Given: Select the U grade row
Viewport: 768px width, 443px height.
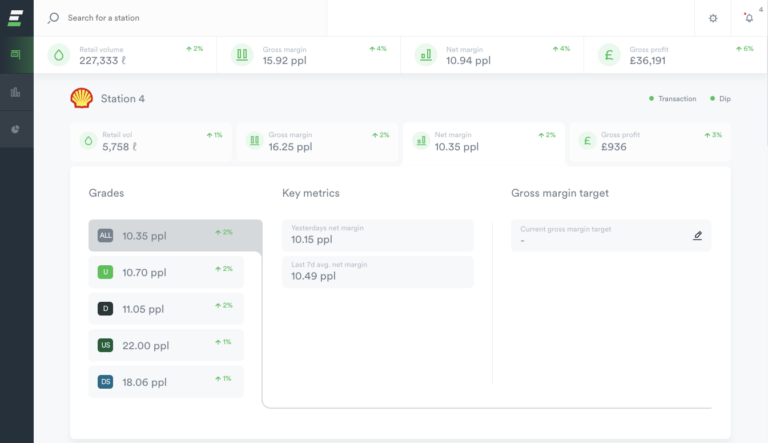Looking at the screenshot, I should (165, 272).
